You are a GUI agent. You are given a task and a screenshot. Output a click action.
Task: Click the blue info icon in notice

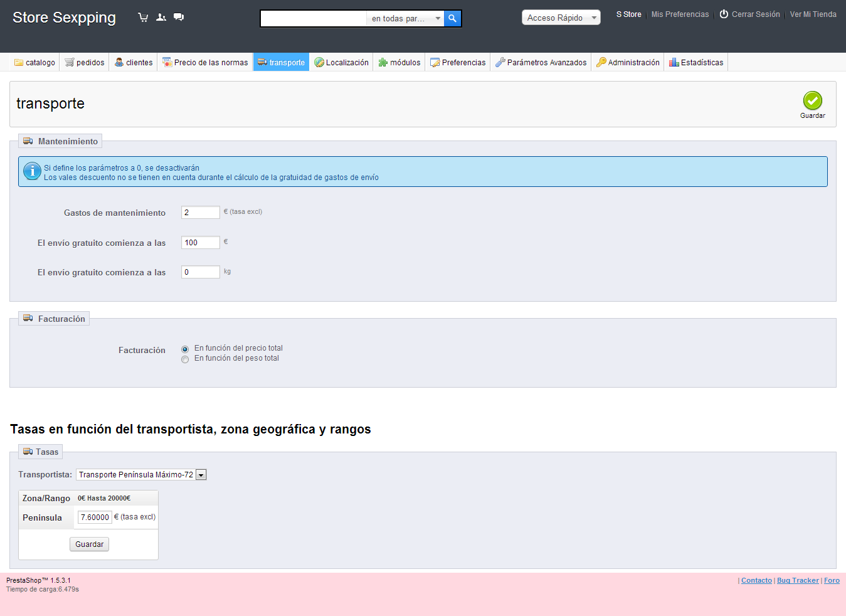(32, 171)
